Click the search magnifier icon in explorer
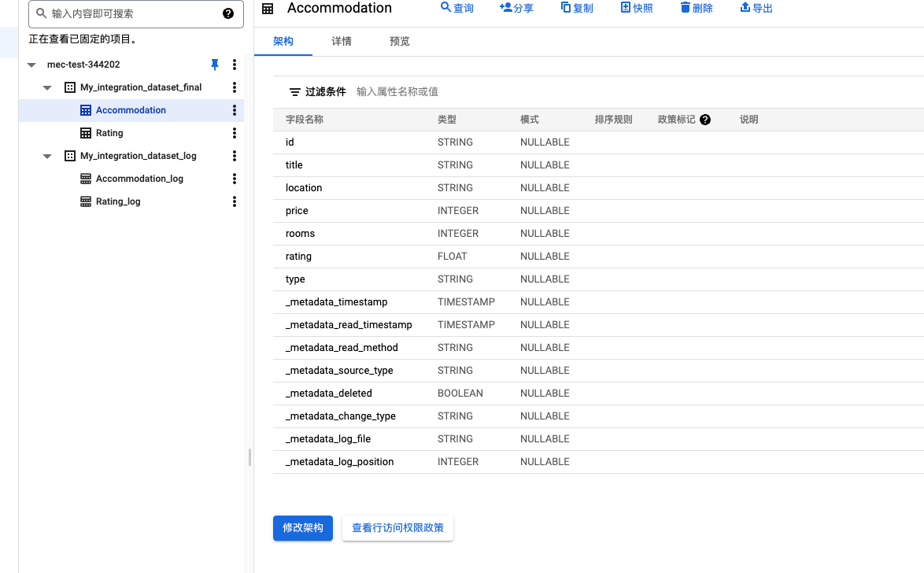 click(x=41, y=13)
